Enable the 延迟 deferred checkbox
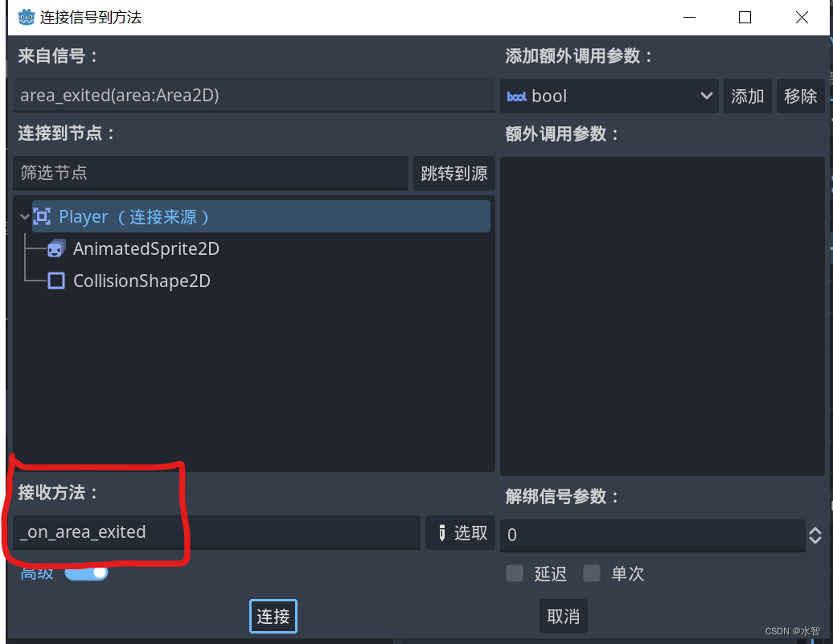Viewport: 833px width, 644px height. (x=515, y=573)
